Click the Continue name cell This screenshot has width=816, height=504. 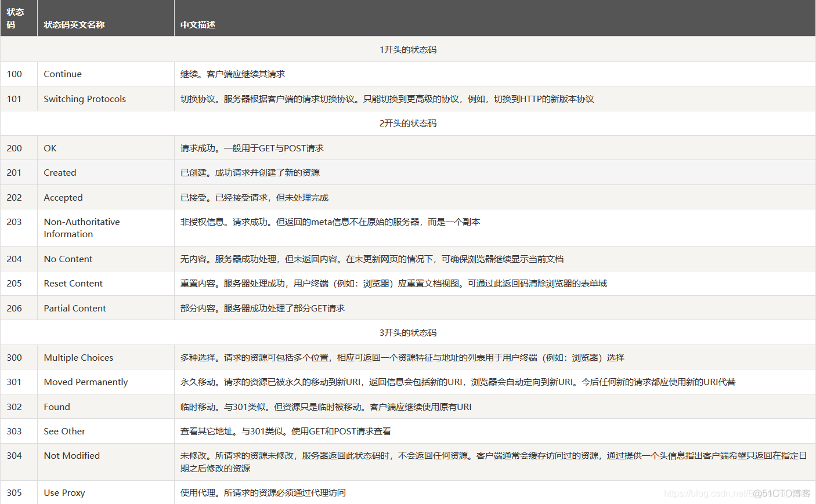(106, 74)
